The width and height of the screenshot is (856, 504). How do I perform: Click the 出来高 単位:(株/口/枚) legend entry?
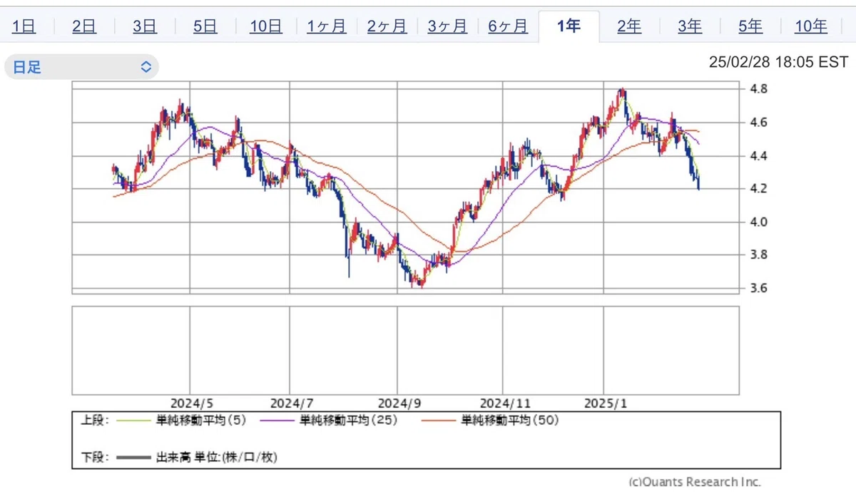pos(196,458)
